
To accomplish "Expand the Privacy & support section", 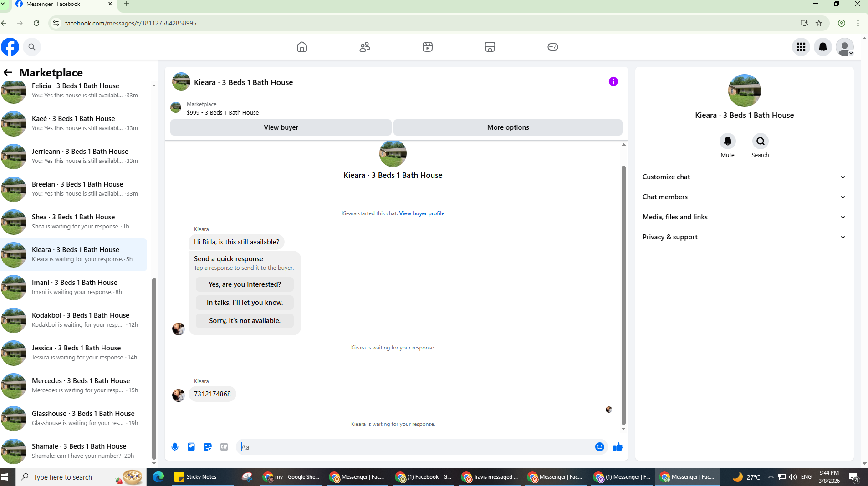I will pos(744,237).
